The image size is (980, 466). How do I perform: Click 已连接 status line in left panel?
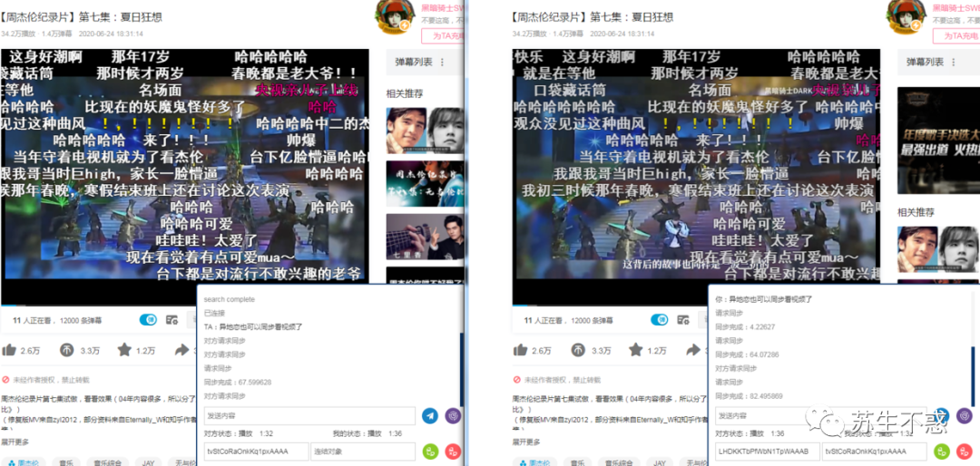214,313
